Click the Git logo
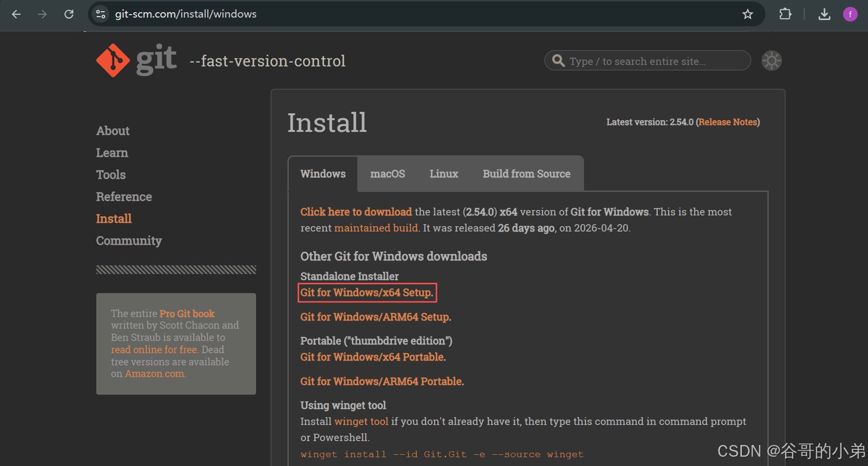 coord(136,61)
